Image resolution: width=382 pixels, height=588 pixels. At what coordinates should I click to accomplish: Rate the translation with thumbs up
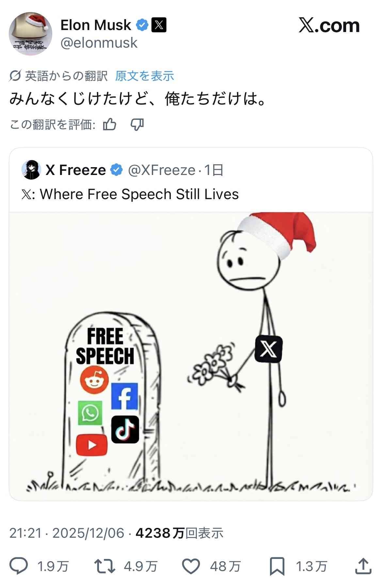tap(110, 124)
